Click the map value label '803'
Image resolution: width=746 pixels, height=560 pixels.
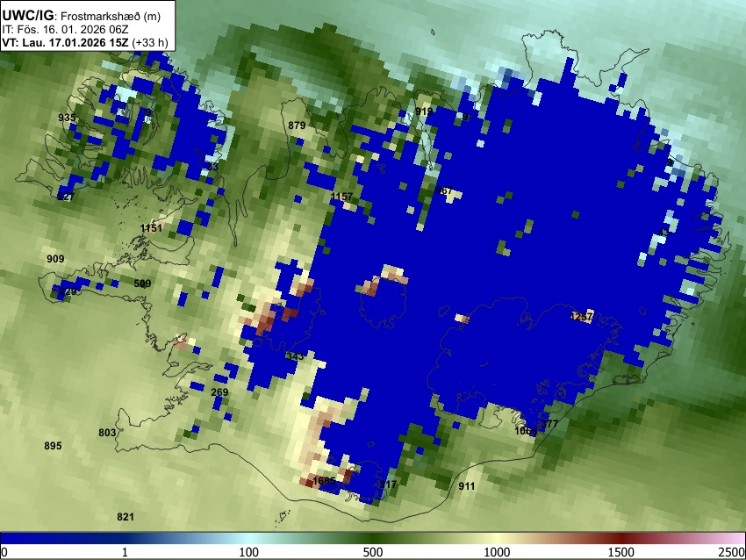click(x=107, y=433)
